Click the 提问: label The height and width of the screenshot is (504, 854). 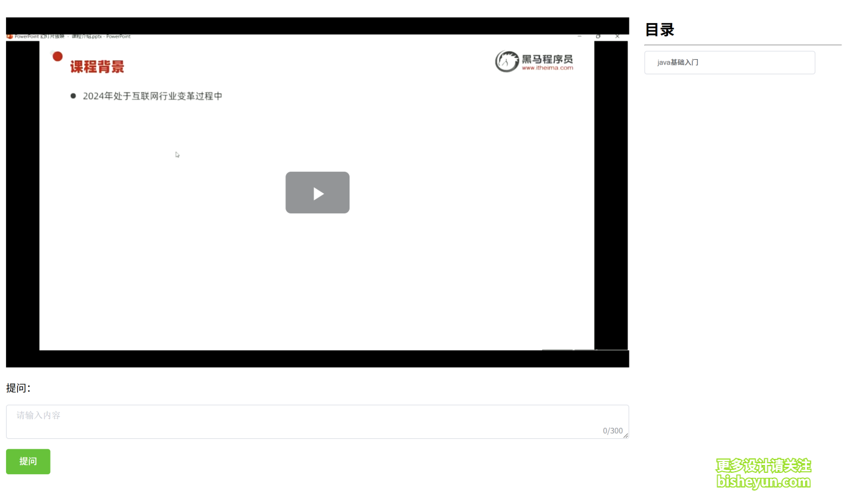click(x=18, y=388)
